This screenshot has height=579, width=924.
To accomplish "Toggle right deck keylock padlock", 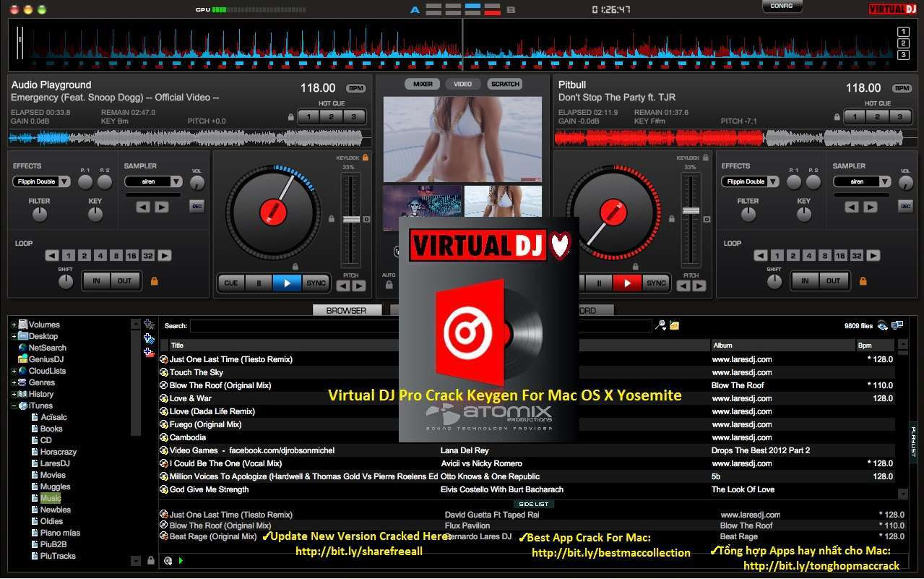I will pyautogui.click(x=705, y=157).
